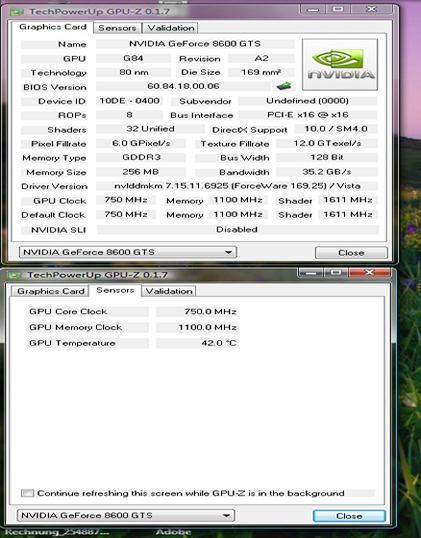Click BIOS Version value 60.84.18.00.06

183,86
